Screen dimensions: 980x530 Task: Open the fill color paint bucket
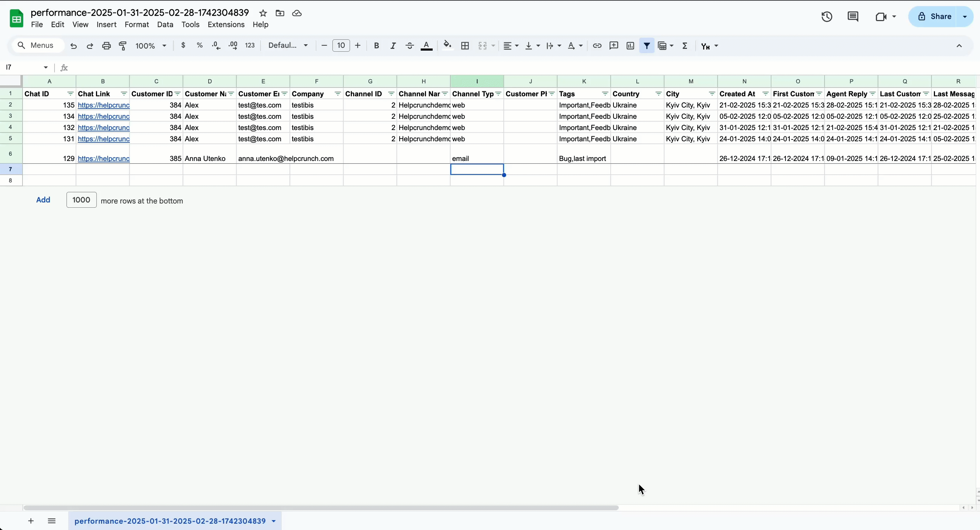(447, 46)
